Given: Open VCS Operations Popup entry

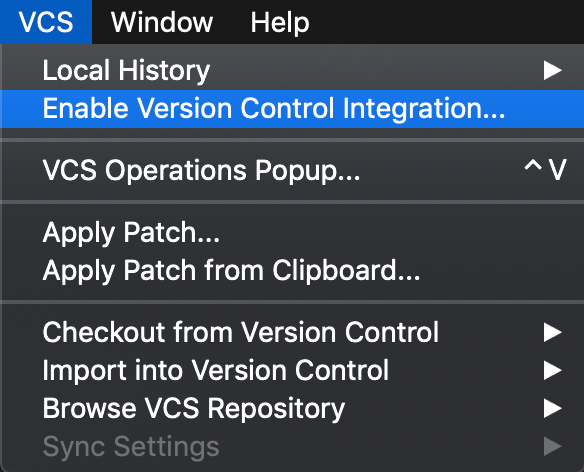Looking at the screenshot, I should (292, 171).
